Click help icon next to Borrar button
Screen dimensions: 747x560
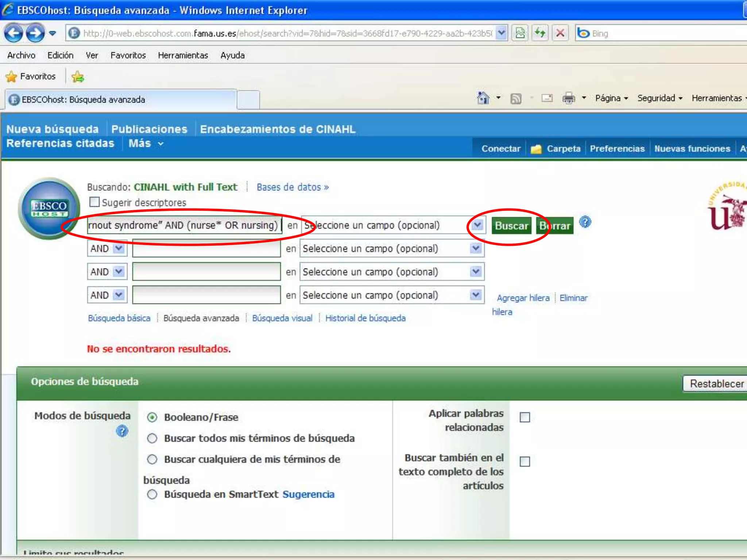pyautogui.click(x=585, y=222)
